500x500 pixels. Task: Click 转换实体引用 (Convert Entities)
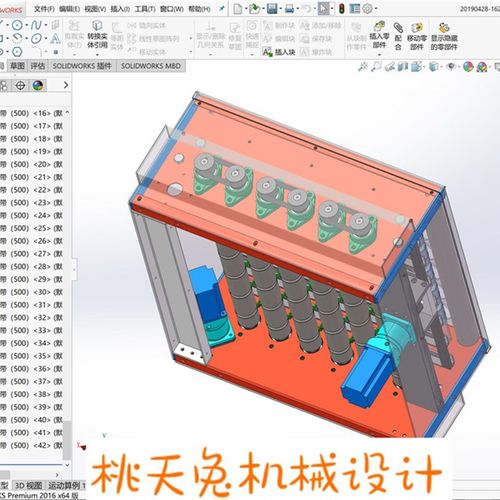97,34
